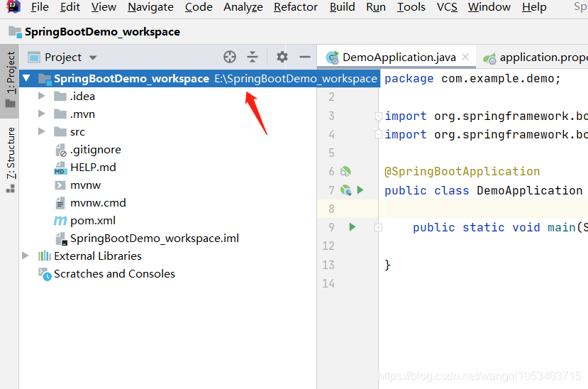Open the Help menu
Screen dimensions: 588x389
(534, 7)
